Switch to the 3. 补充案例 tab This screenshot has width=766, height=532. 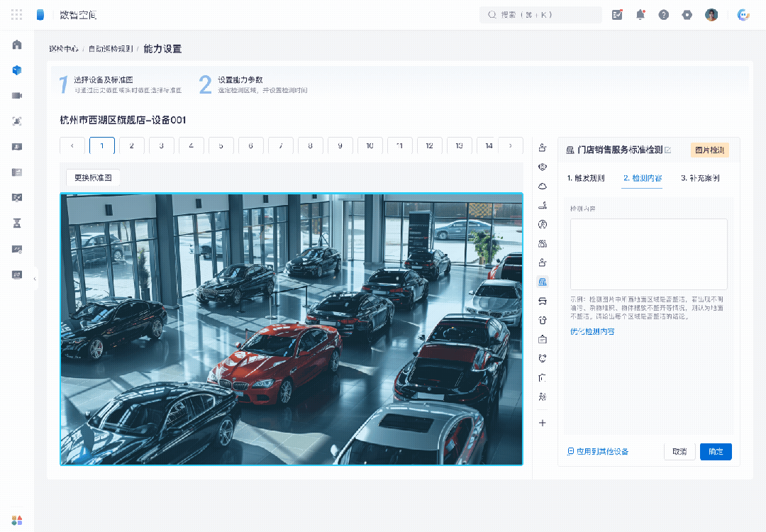tap(700, 178)
